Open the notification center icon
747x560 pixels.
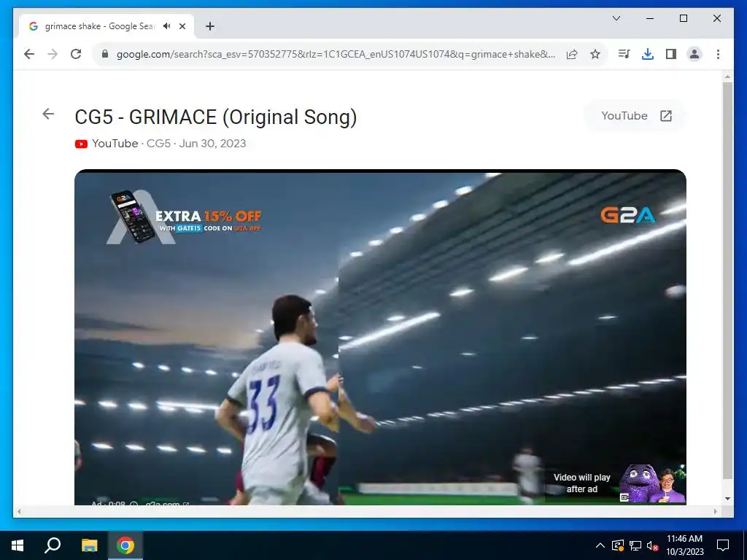tap(723, 545)
